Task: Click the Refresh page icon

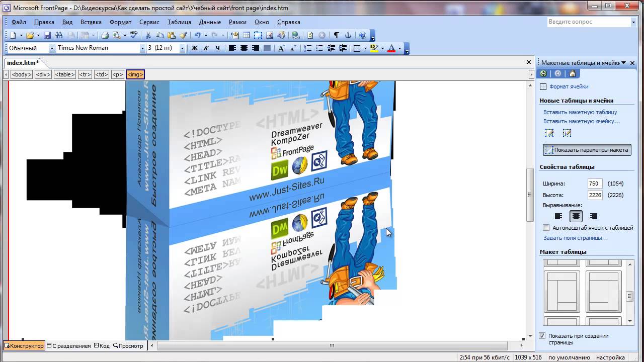Action: (x=310, y=35)
